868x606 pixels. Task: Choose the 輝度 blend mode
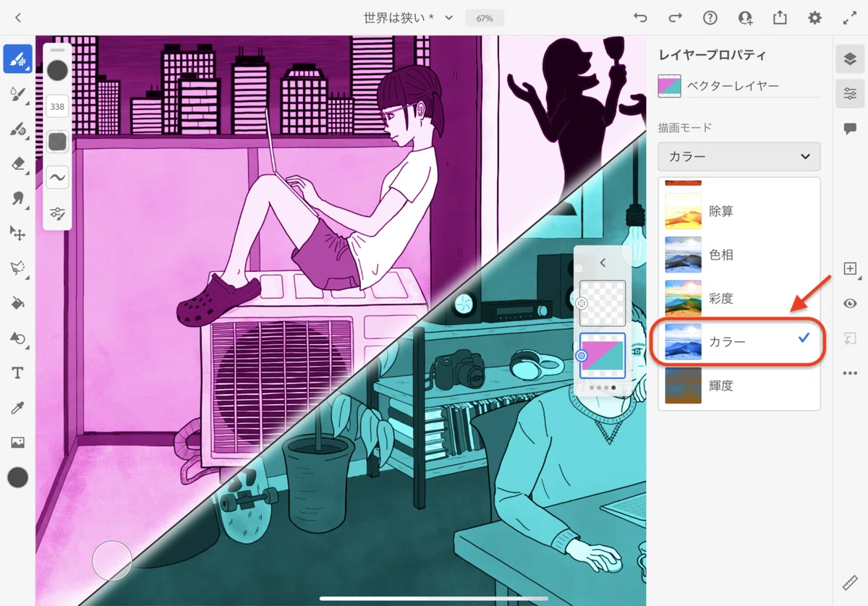pos(739,385)
